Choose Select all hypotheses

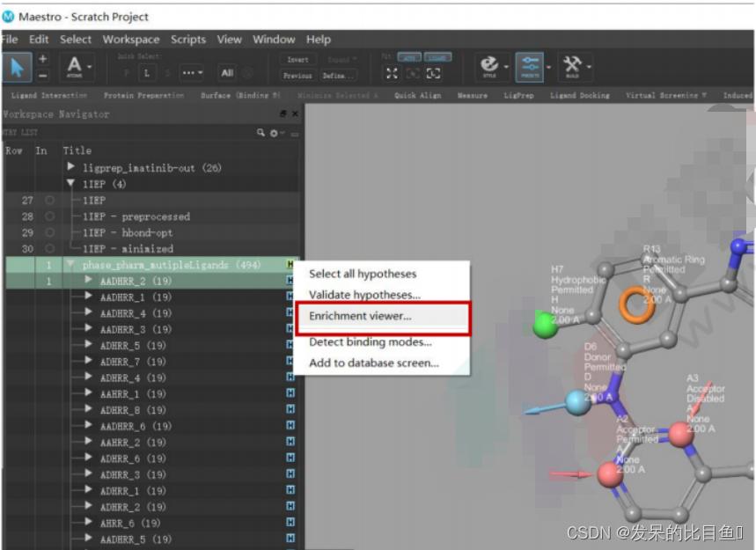(x=363, y=274)
